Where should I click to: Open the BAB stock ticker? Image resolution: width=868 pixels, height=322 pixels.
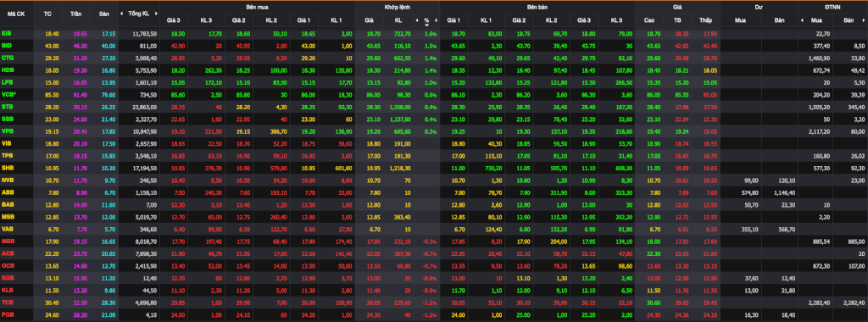tap(7, 204)
